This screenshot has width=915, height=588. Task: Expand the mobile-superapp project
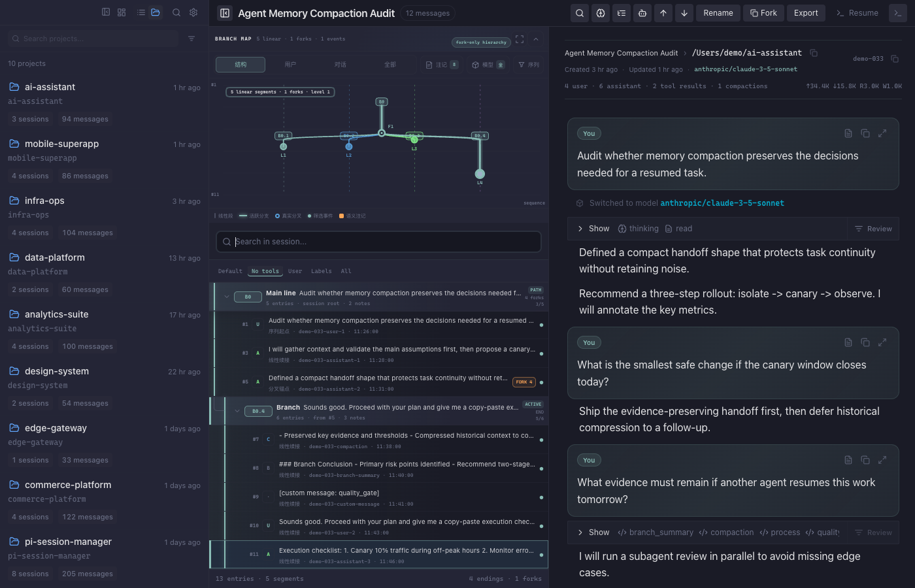[x=105, y=160]
